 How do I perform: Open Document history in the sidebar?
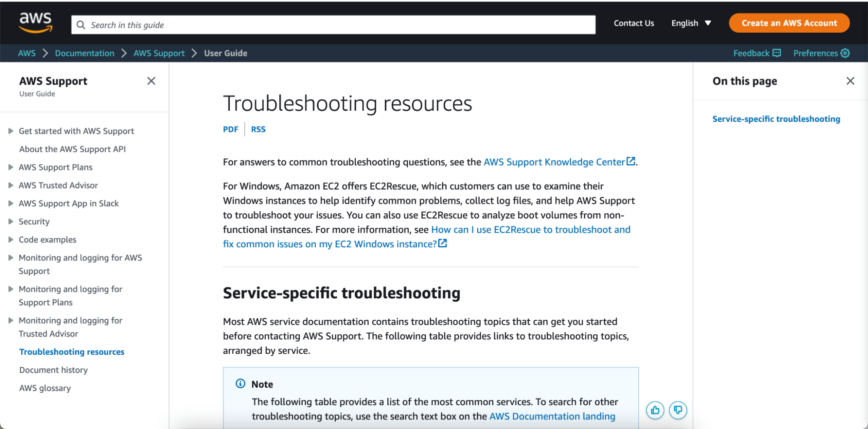(x=53, y=370)
